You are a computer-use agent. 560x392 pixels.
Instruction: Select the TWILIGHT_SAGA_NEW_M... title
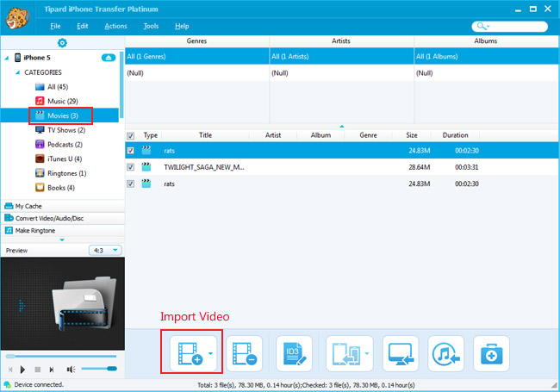(x=204, y=167)
